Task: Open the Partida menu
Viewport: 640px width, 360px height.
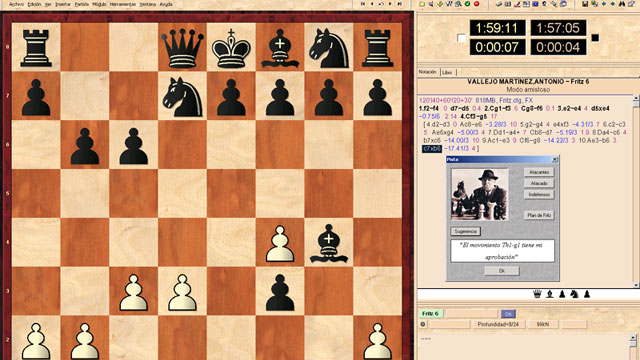Action: [82, 4]
